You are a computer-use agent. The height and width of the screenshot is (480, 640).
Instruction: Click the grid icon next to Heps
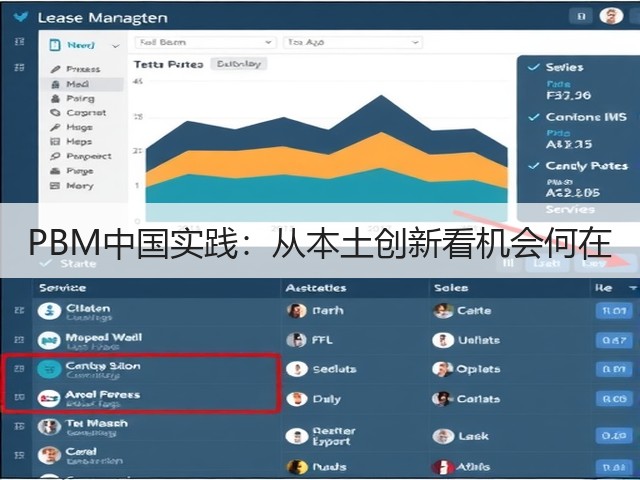click(55, 142)
